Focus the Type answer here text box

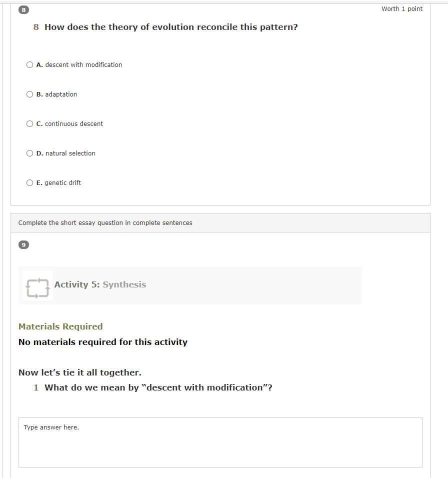click(220, 442)
